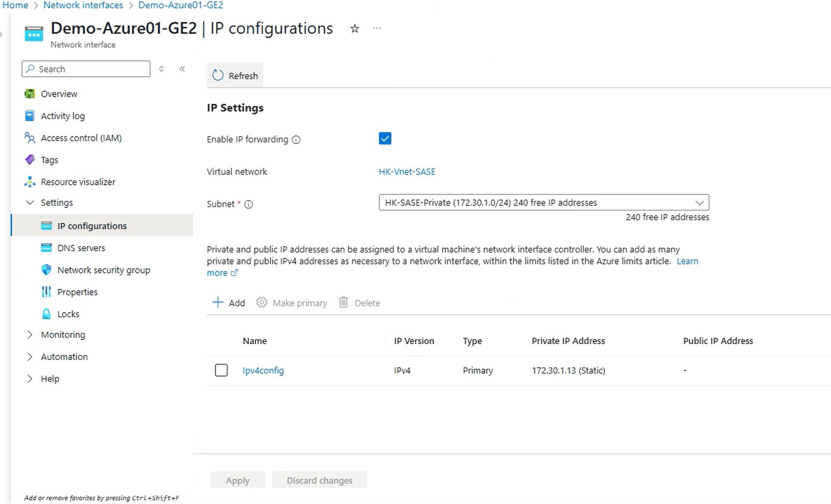Open HK-Vnet-SASE virtual network link

pos(407,172)
